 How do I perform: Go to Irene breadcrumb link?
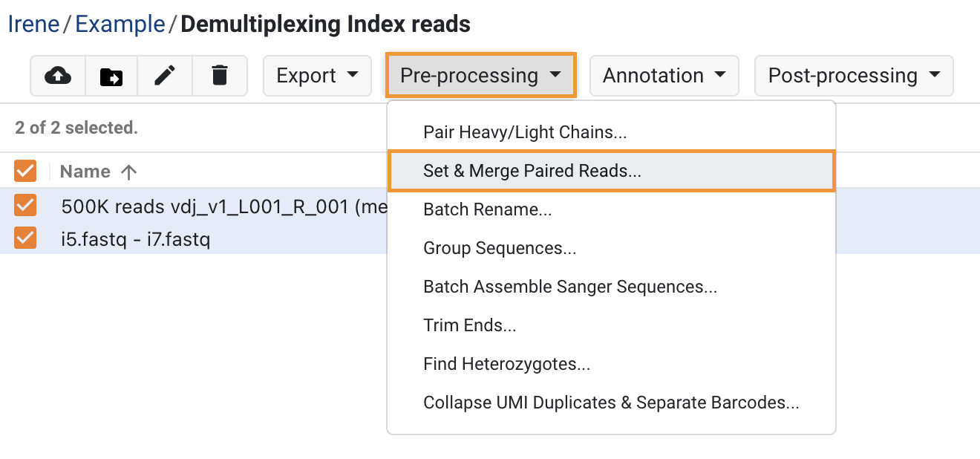[33, 24]
